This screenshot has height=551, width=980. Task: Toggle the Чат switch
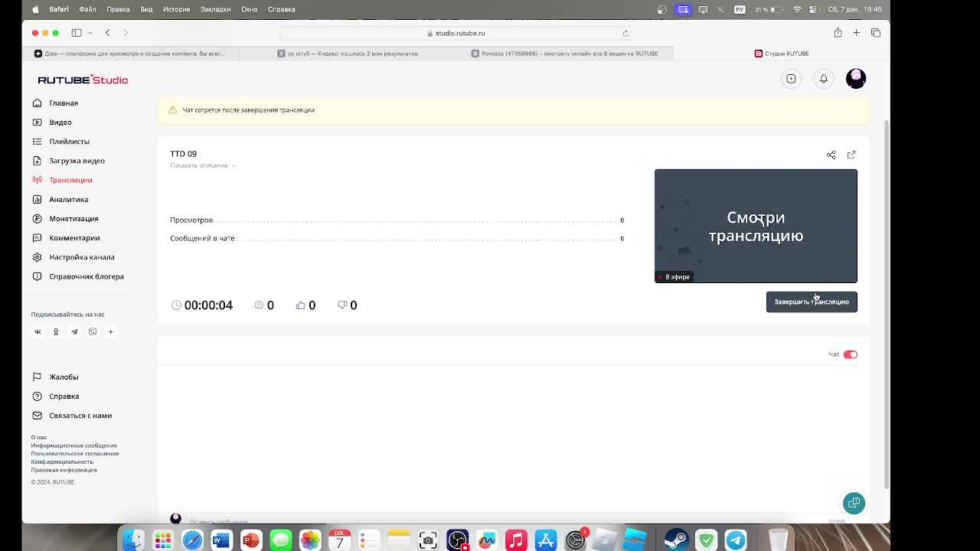[x=851, y=354]
